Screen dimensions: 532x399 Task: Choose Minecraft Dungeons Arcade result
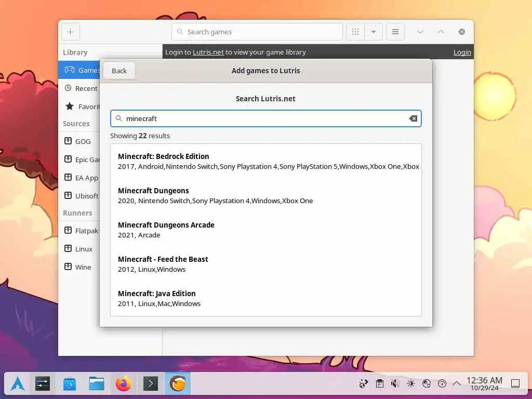pyautogui.click(x=265, y=230)
